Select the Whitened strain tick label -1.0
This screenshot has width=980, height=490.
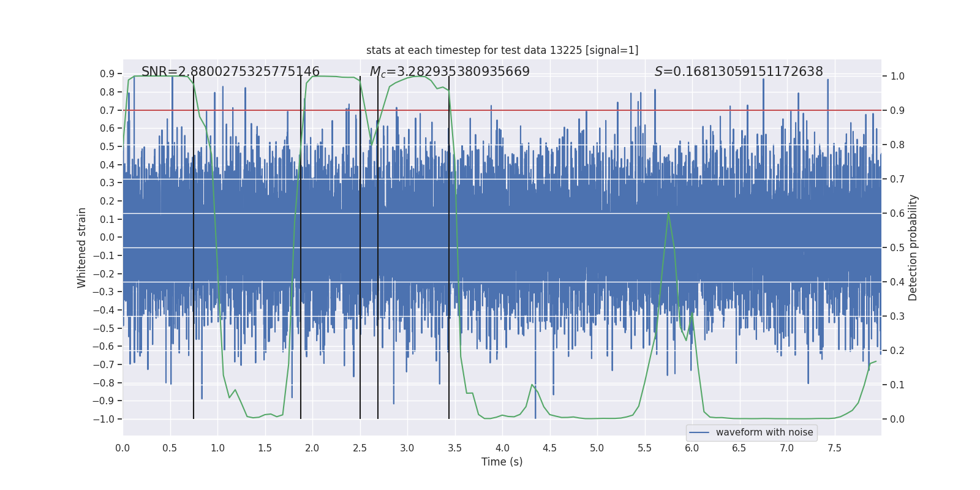click(104, 419)
